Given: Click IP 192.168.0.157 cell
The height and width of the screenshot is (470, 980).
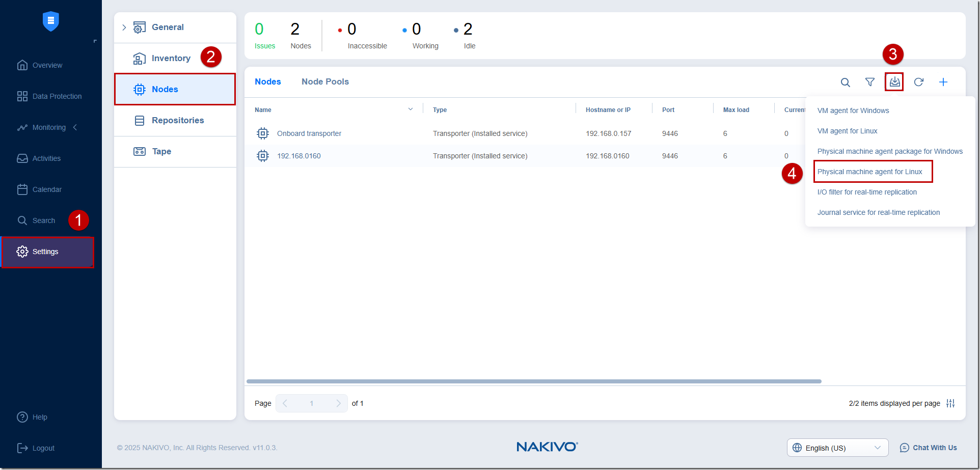Looking at the screenshot, I should tap(608, 133).
